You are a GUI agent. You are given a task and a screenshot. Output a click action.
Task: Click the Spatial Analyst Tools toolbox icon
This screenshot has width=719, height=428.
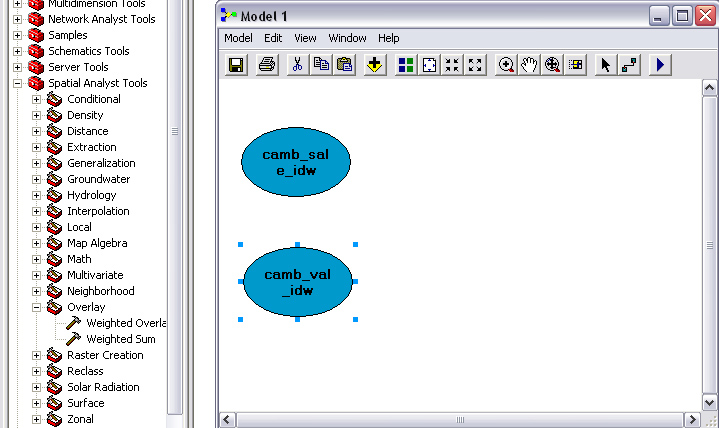[x=36, y=83]
